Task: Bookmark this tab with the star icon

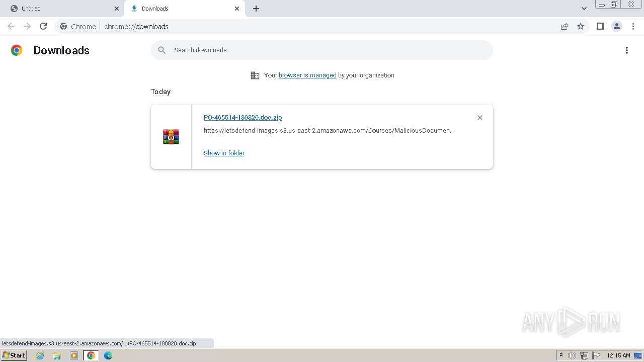Action: point(581,26)
